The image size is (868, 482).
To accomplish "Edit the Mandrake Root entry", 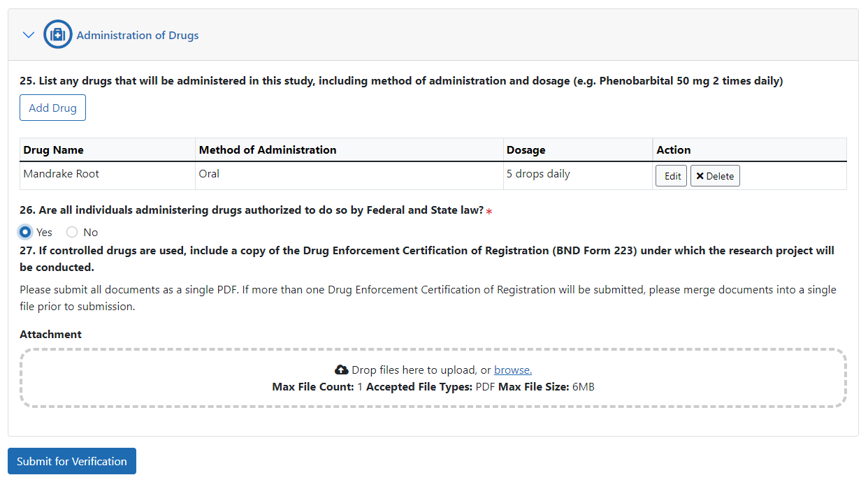I will 671,176.
